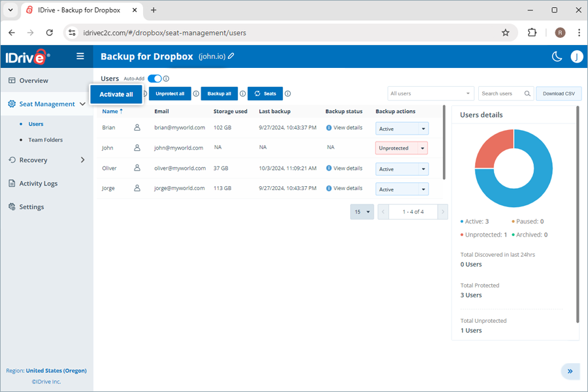The image size is (588, 392).
Task: Collapse the Seat Management chevron
Action: click(82, 103)
